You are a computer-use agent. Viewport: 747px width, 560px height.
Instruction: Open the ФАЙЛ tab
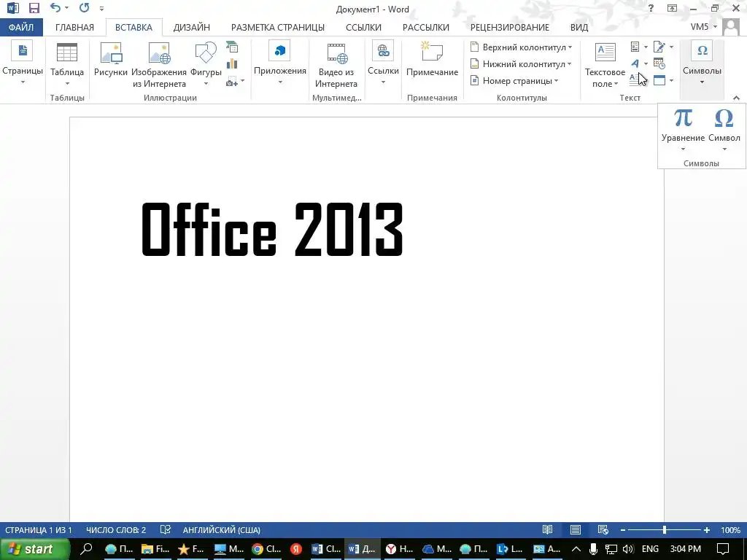click(x=21, y=27)
